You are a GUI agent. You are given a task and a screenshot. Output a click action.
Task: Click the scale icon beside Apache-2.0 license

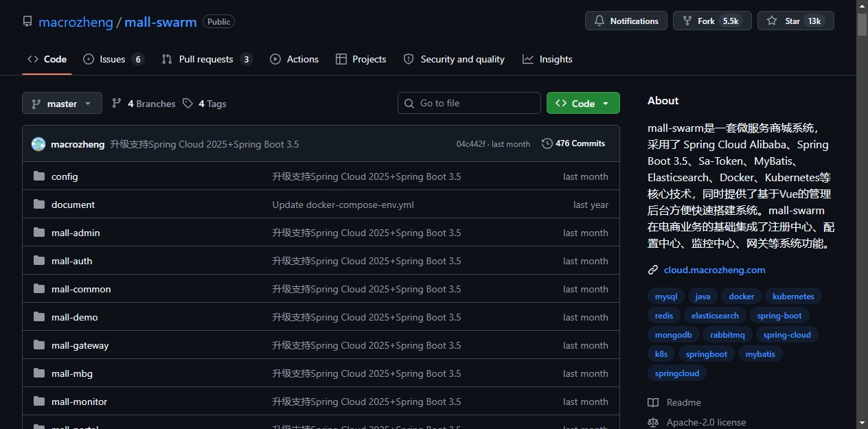coord(653,423)
